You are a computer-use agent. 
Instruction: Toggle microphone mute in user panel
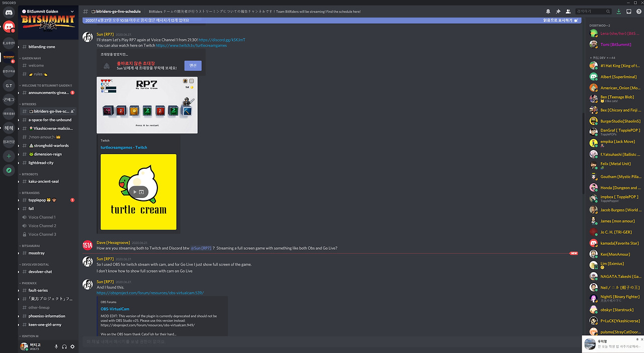pyautogui.click(x=56, y=346)
